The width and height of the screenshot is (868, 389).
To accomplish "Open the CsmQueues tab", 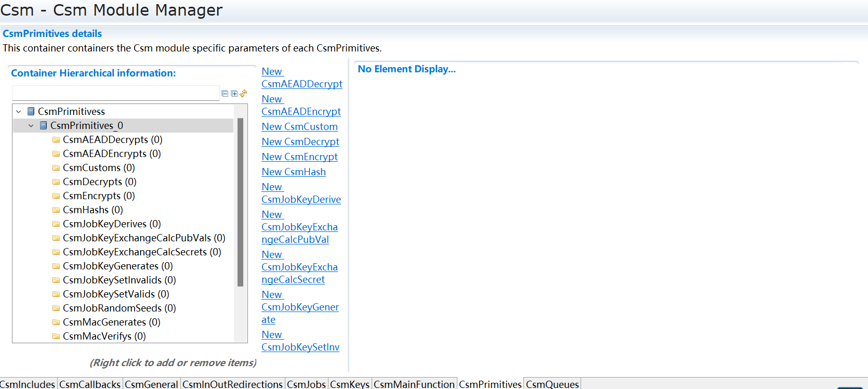I will pos(552,384).
